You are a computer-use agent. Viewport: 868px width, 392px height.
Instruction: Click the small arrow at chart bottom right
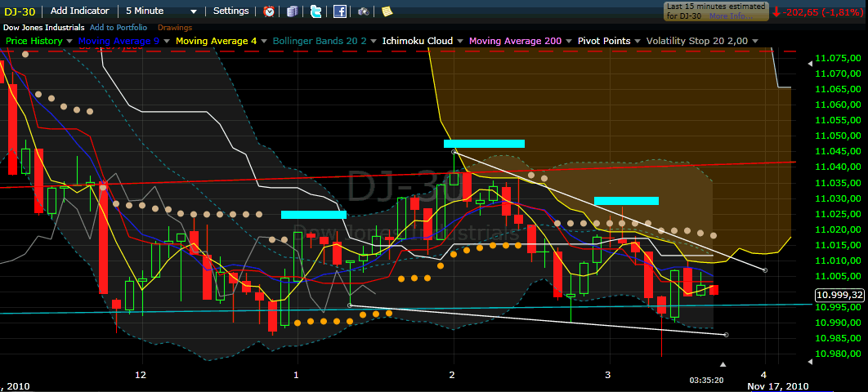[x=811, y=362]
